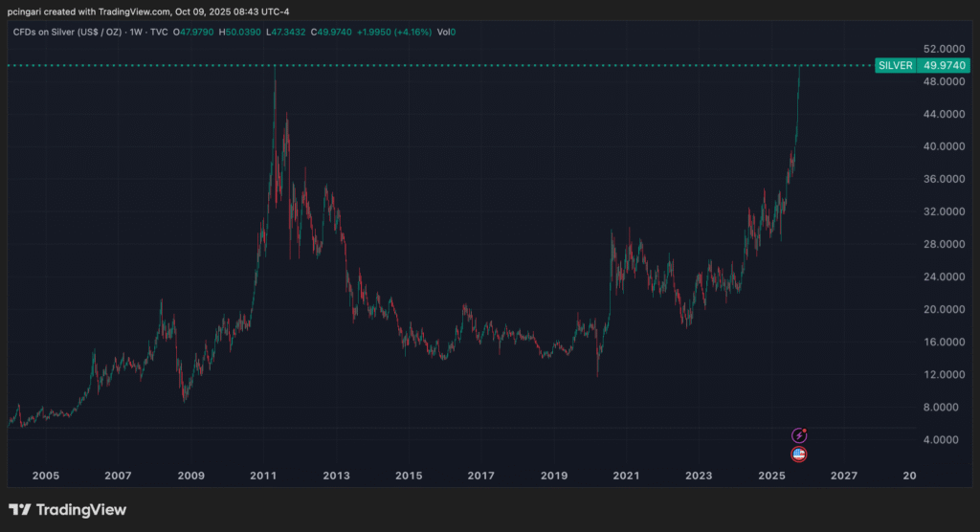
Task: Click the TradingView logo at bottom left
Action: [x=67, y=510]
